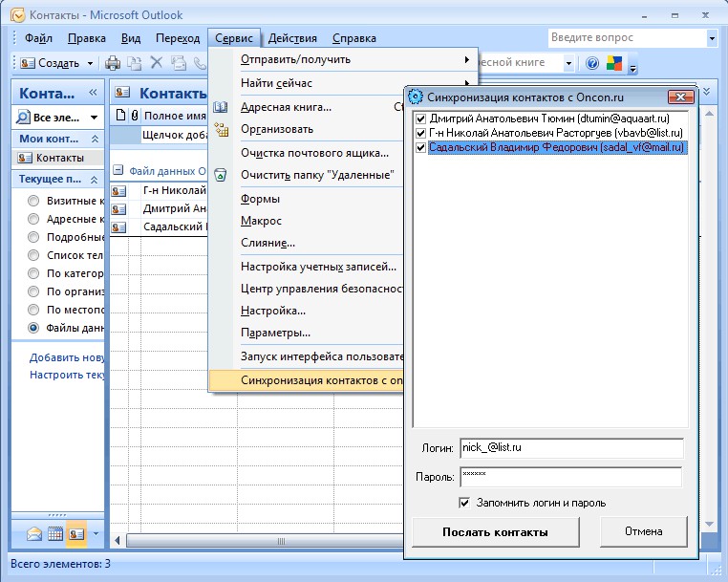Choose Настройка учетных записей menu item
Image resolution: width=728 pixels, height=582 pixels.
[307, 267]
